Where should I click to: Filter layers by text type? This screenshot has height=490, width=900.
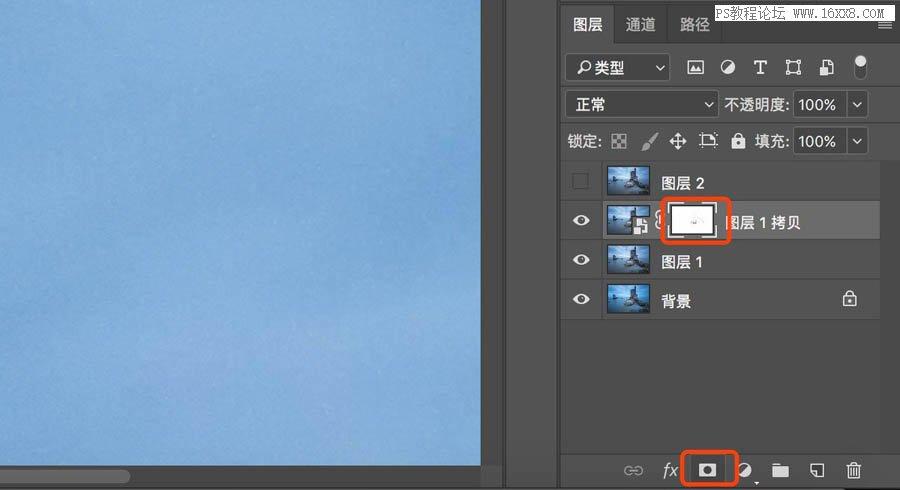tap(760, 68)
